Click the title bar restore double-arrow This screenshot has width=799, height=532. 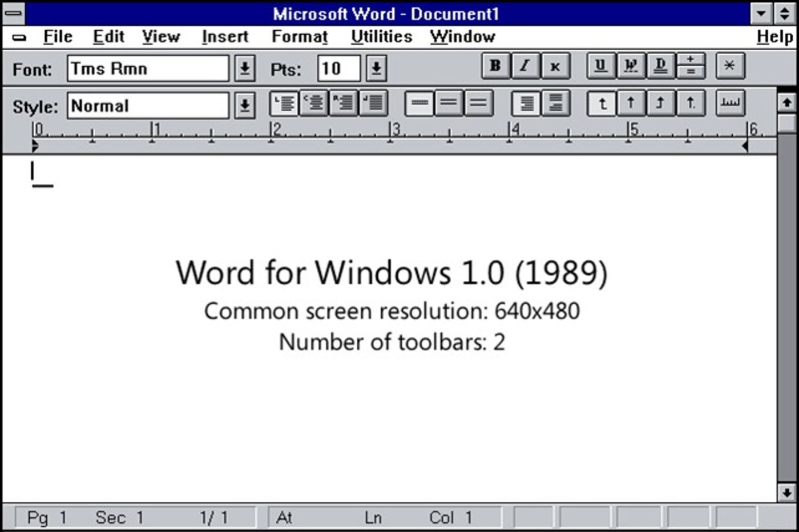785,13
